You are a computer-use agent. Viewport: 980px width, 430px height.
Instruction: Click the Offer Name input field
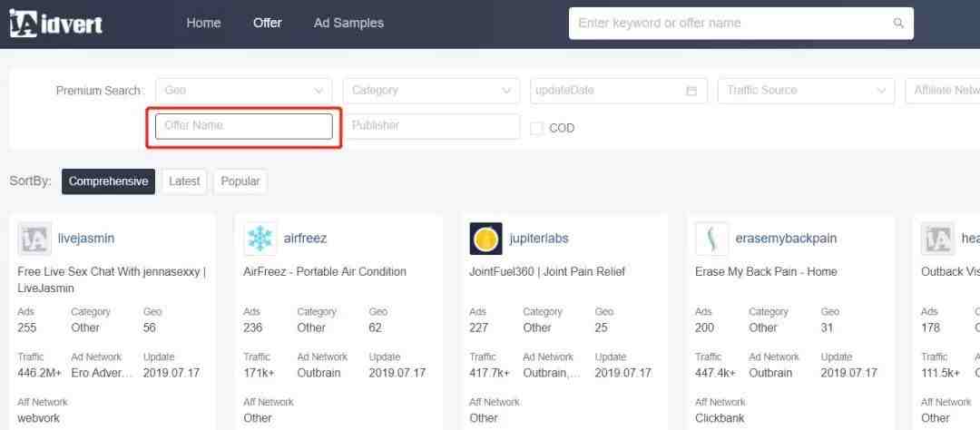click(x=244, y=126)
